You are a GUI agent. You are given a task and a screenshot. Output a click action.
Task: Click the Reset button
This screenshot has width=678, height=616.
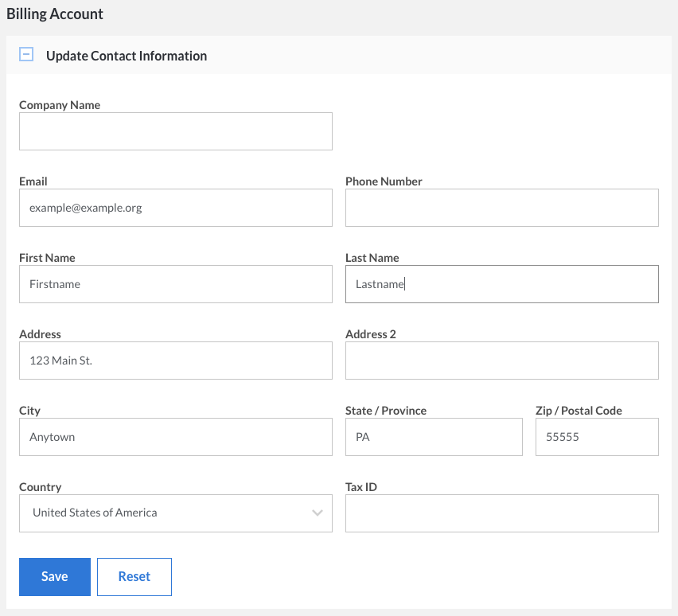pos(134,577)
